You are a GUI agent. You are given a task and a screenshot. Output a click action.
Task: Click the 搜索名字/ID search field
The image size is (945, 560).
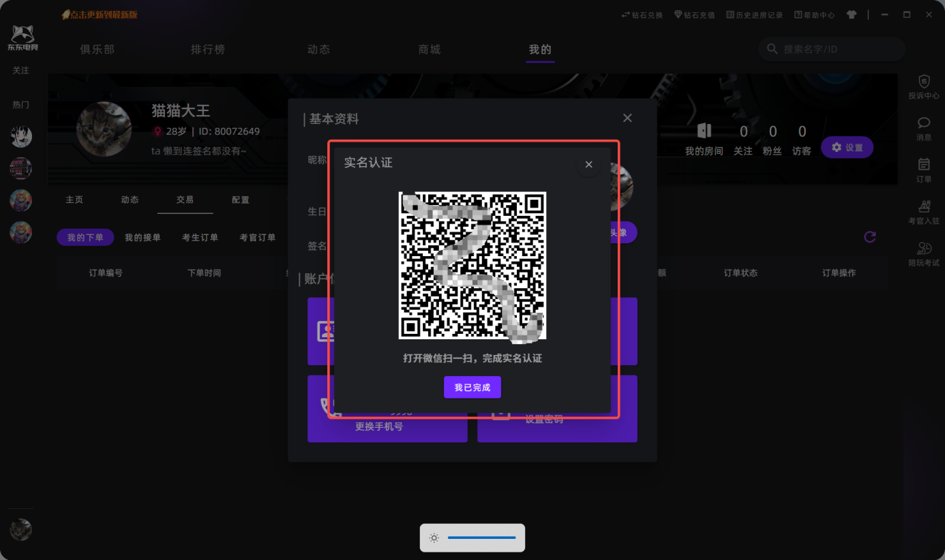pyautogui.click(x=832, y=49)
